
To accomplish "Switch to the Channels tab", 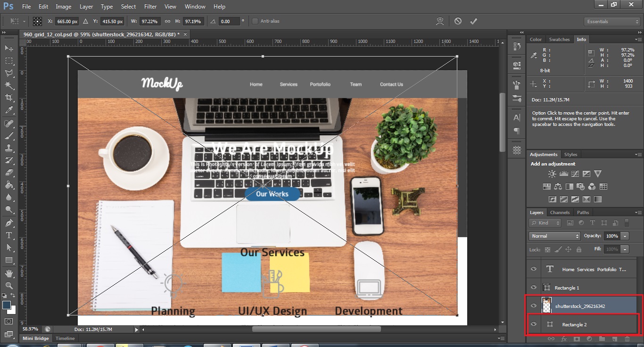I will coord(560,213).
